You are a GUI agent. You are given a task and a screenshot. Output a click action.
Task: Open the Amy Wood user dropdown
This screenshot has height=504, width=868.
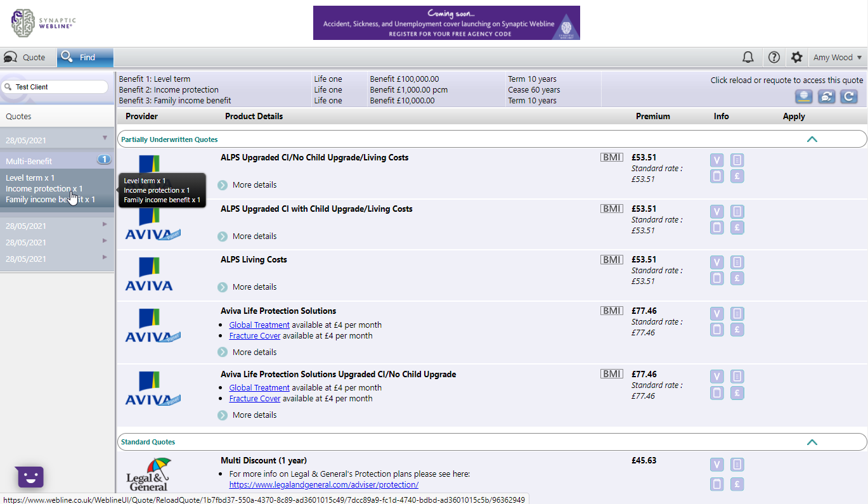(838, 57)
